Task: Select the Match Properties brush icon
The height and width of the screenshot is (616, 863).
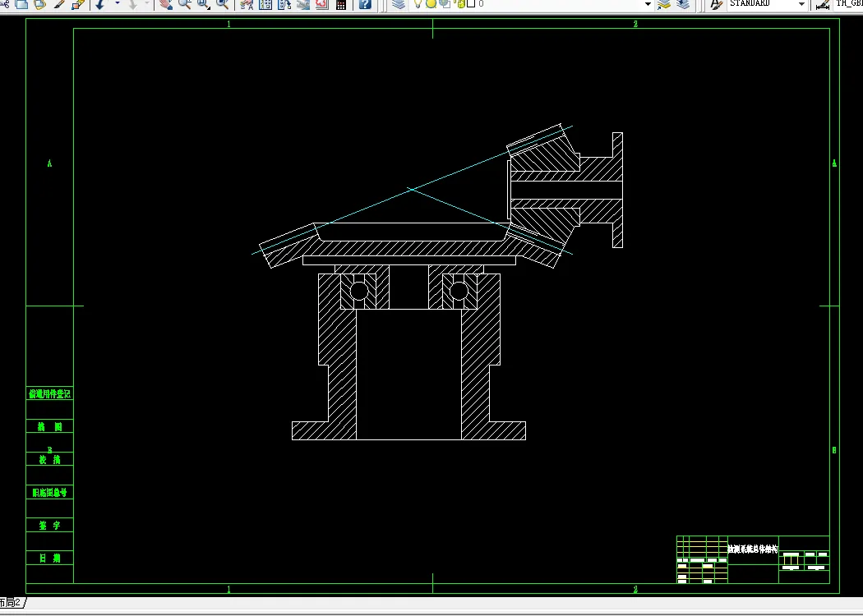Action: pyautogui.click(x=58, y=4)
